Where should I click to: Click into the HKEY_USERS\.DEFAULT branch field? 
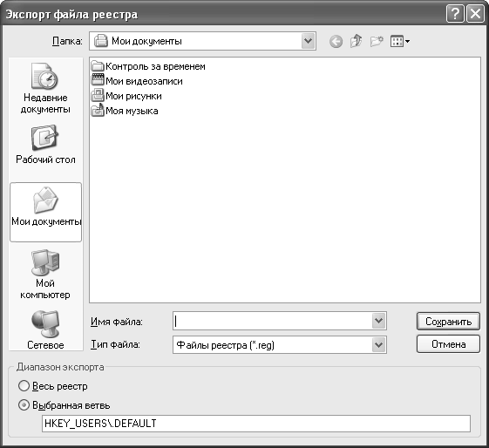pyautogui.click(x=256, y=424)
